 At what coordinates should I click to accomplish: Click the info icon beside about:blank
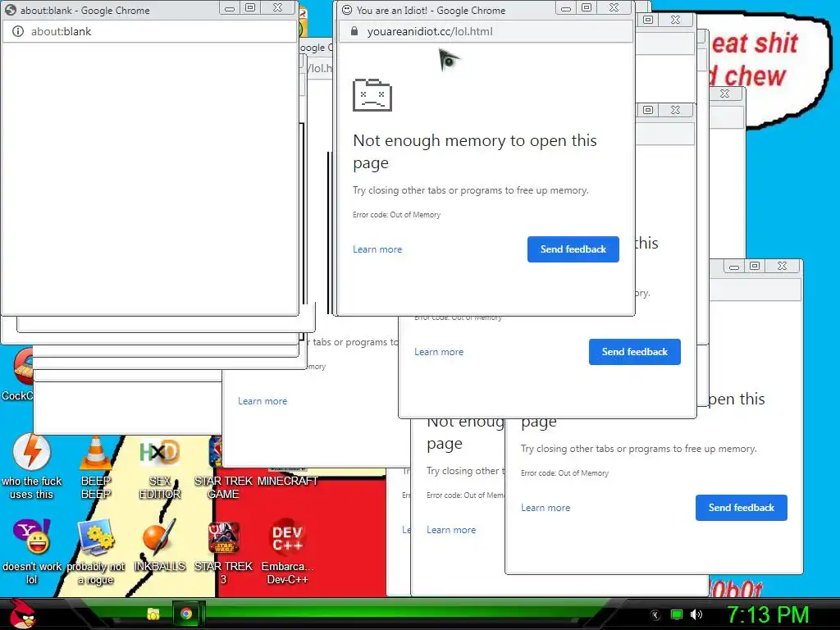(18, 32)
